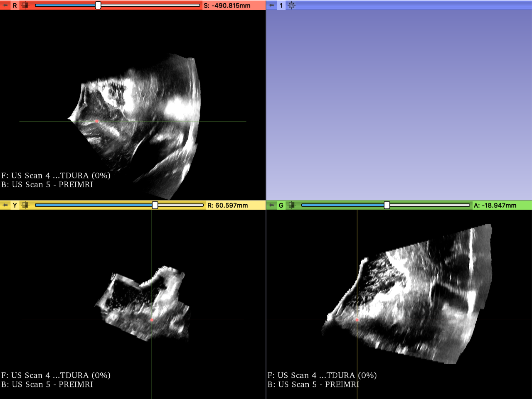The width and height of the screenshot is (532, 399).
Task: Maximize the green slice view via its quadrant icon
Action: [291, 205]
